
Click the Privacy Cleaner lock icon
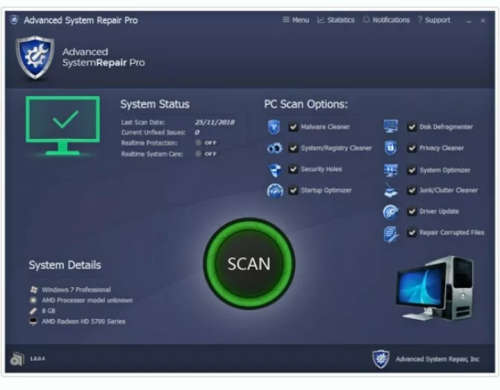391,148
